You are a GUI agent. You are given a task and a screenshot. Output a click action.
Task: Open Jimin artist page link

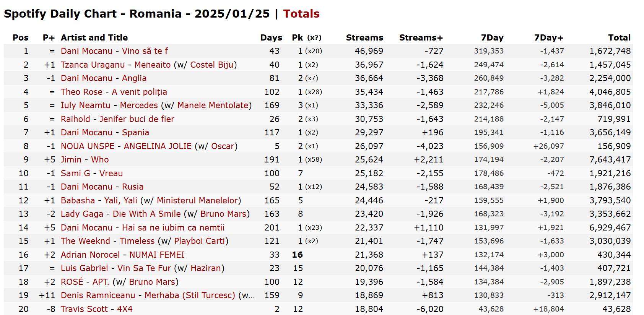click(x=71, y=159)
